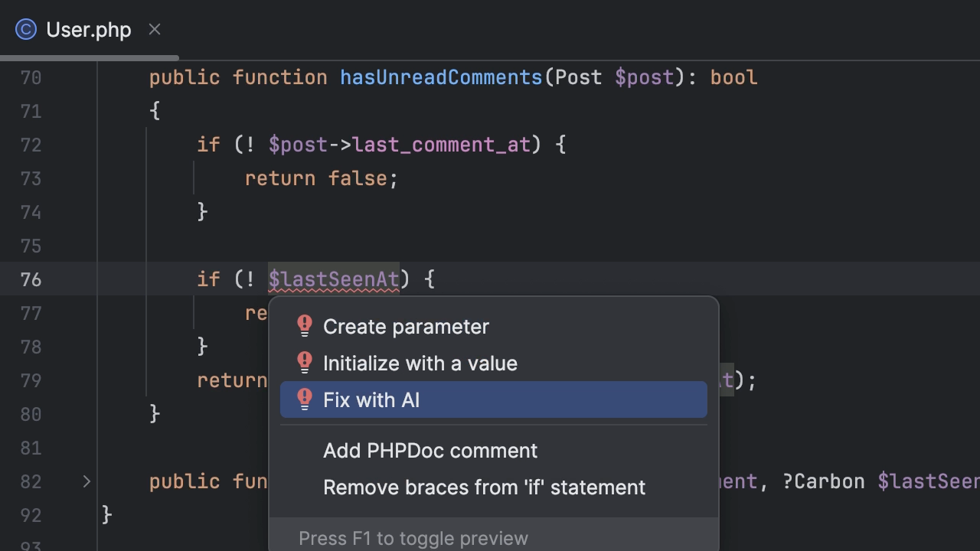Click the PHP class icon on User.php tab
This screenshot has width=980, height=551.
26,30
